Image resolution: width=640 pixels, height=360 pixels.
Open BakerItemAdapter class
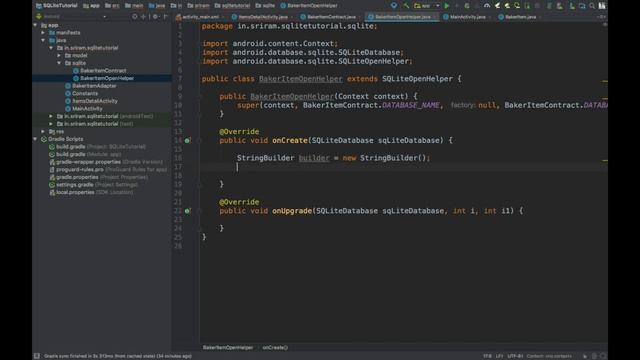click(94, 86)
